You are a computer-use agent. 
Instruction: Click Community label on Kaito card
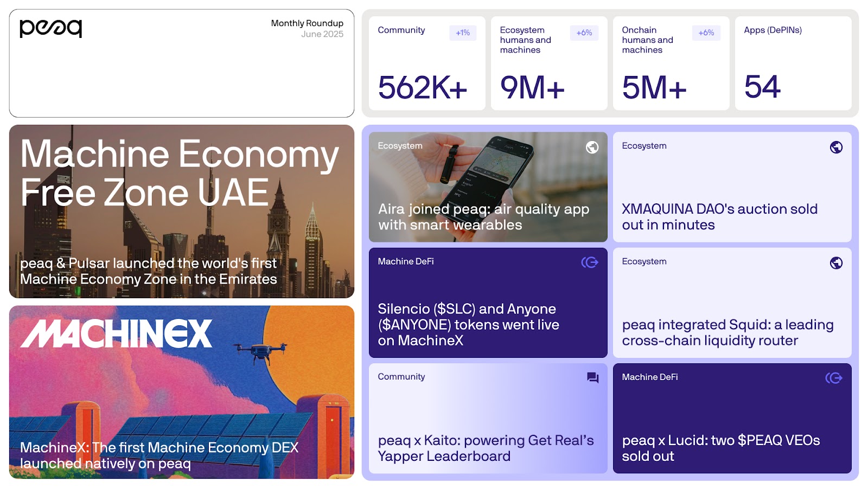pyautogui.click(x=401, y=377)
